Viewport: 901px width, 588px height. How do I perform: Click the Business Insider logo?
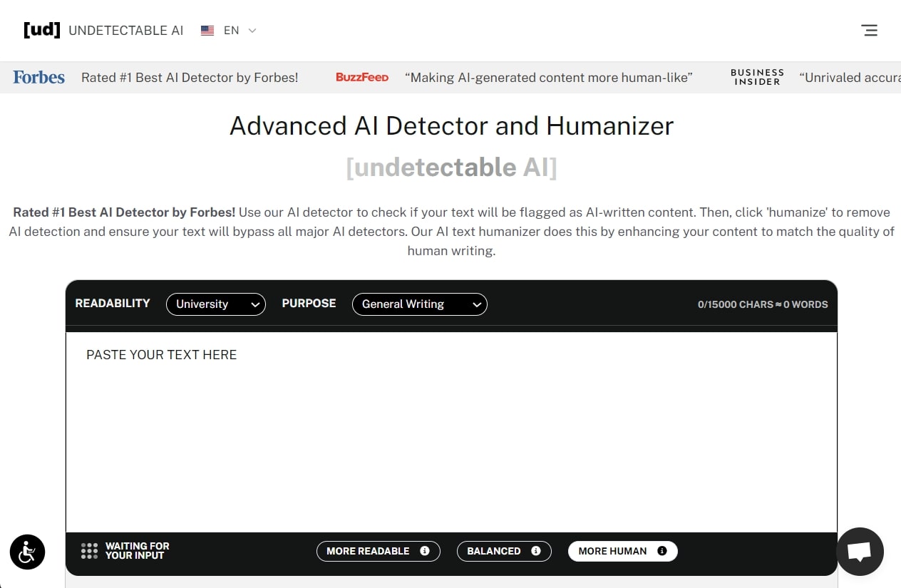pyautogui.click(x=757, y=78)
